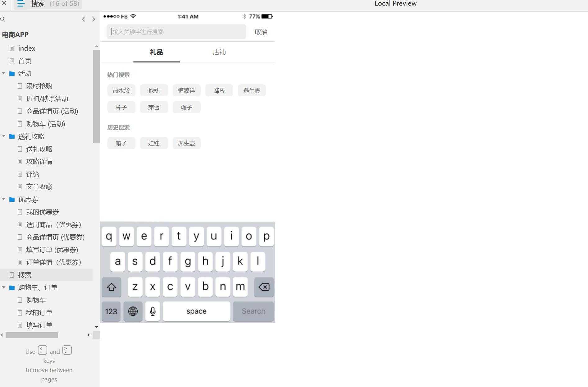
Task: Open the 首页 page in the sidebar
Action: (25, 61)
